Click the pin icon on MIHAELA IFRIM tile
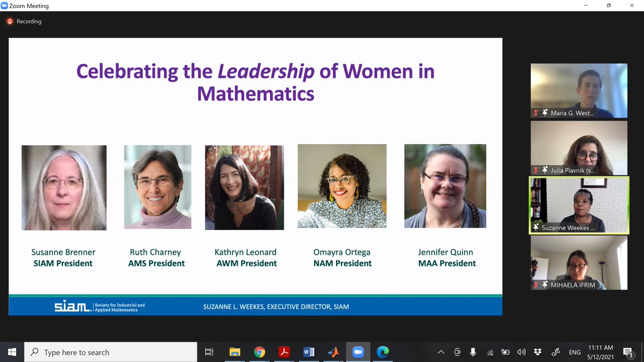Screen dimensions: 644x362 545,285
